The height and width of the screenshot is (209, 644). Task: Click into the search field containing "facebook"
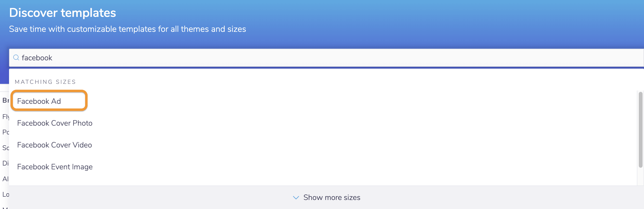[300, 58]
